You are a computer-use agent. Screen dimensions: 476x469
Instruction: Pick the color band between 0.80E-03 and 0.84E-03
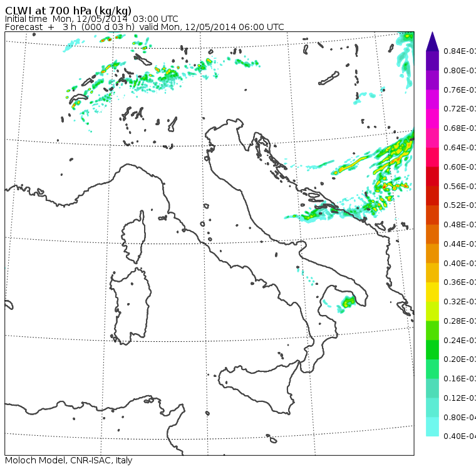click(432, 61)
